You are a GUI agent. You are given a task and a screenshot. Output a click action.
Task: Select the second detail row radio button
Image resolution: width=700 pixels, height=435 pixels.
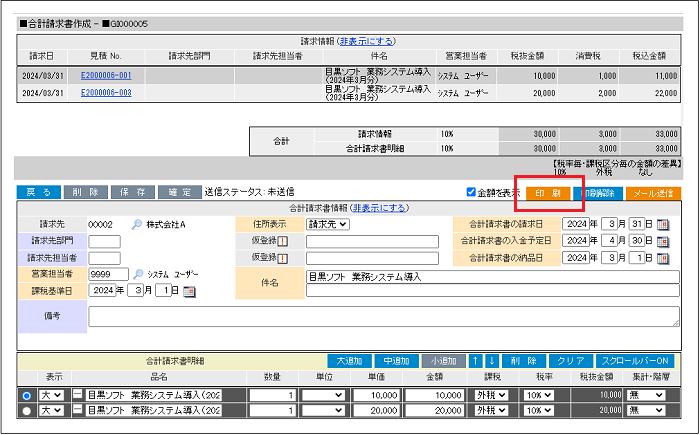click(x=26, y=410)
